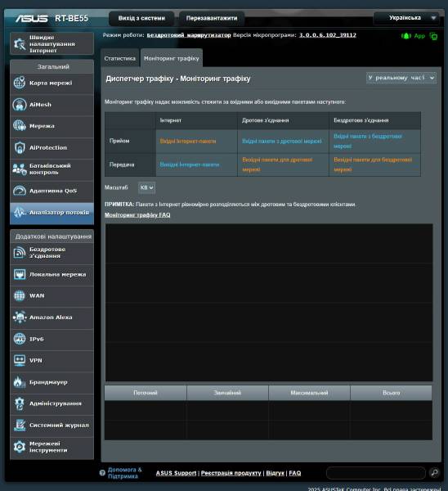448x491 pixels.
Task: Click the Локальна мережа icon
Action: (20, 274)
